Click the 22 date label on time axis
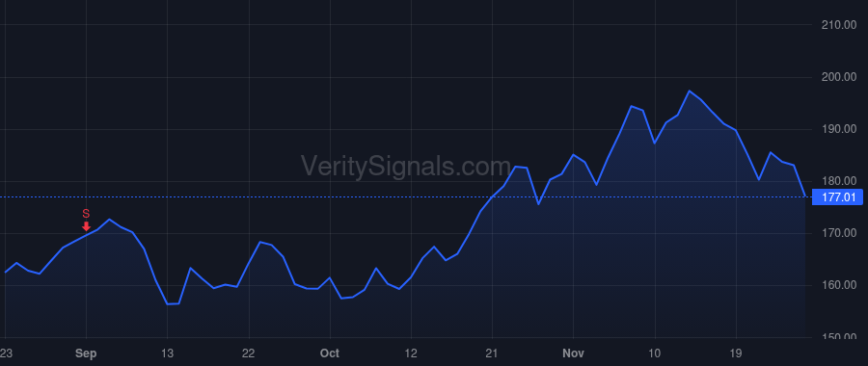The height and width of the screenshot is (366, 868). tap(249, 353)
